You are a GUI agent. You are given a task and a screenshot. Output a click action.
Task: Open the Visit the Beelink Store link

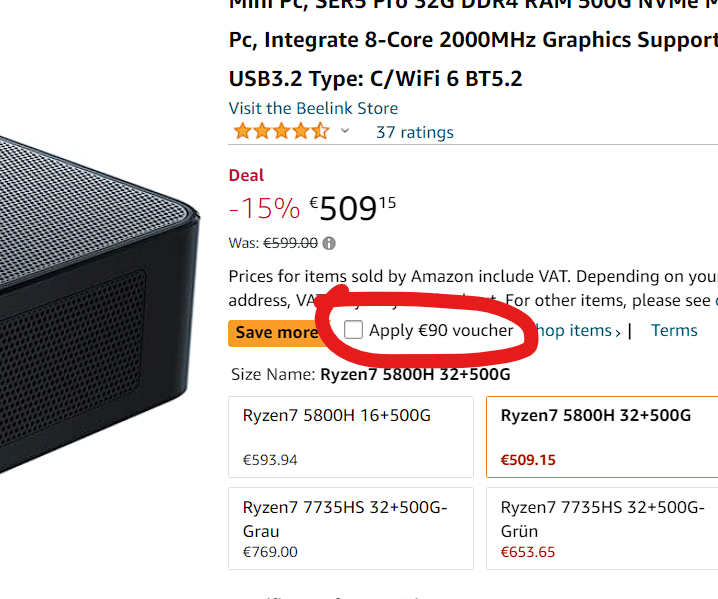(313, 108)
